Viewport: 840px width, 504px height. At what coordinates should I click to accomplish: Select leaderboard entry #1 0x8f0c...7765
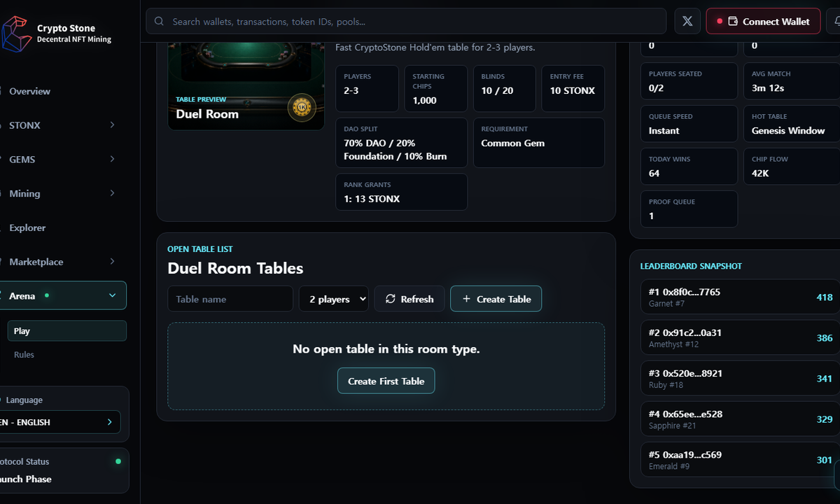tap(740, 297)
